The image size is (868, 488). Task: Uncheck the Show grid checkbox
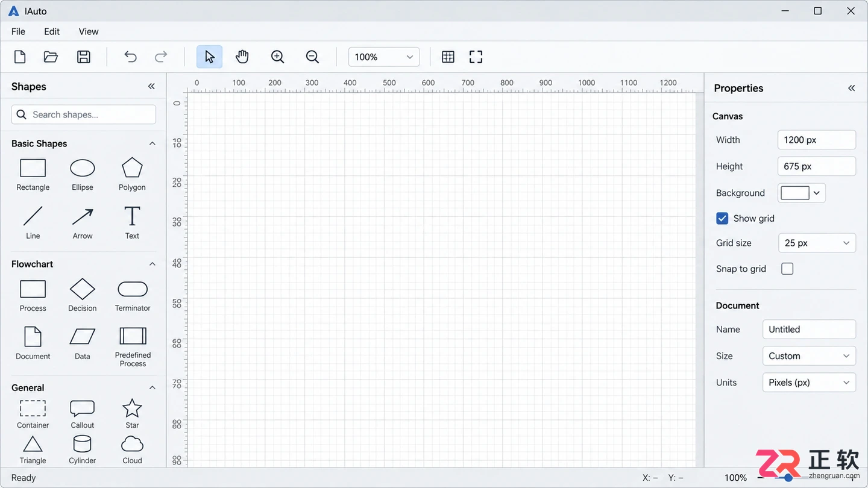722,218
